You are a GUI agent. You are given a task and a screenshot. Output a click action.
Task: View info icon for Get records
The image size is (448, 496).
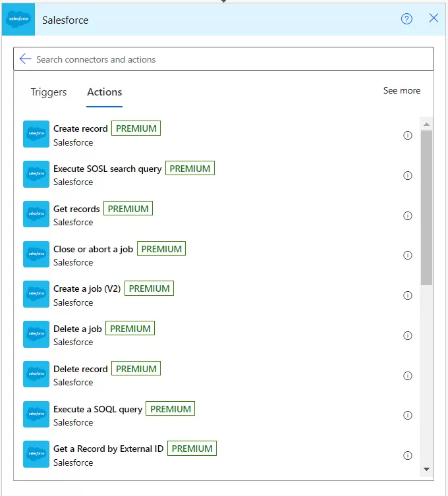(407, 215)
